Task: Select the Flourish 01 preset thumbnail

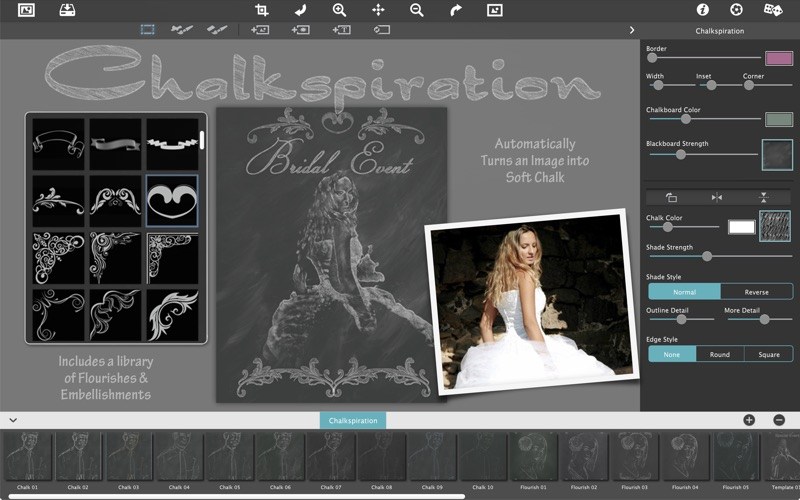Action: (x=534, y=457)
